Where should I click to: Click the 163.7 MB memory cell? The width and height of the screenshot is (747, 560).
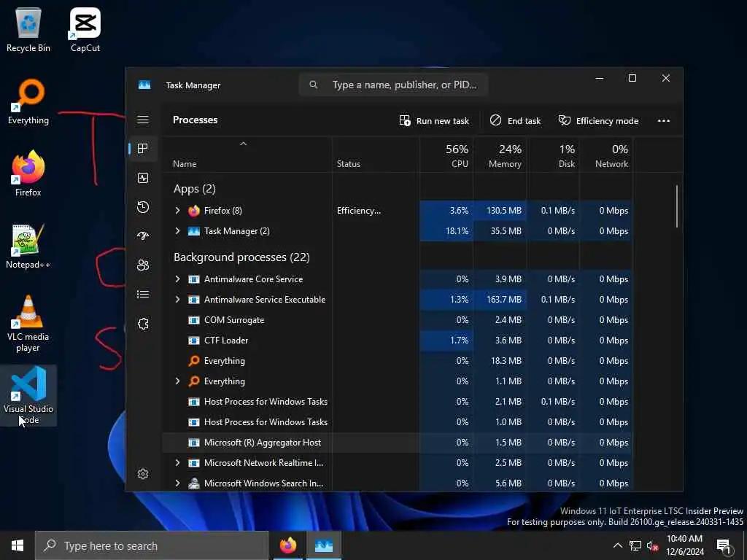point(500,300)
